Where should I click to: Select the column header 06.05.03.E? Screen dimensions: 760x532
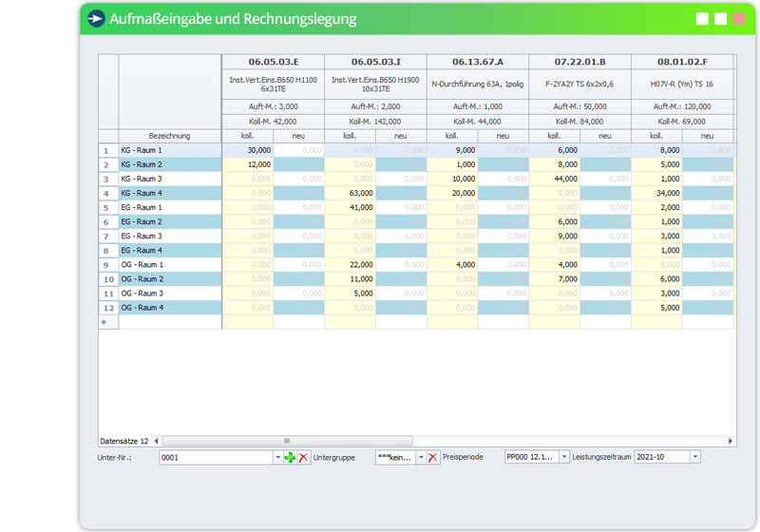tap(274, 62)
